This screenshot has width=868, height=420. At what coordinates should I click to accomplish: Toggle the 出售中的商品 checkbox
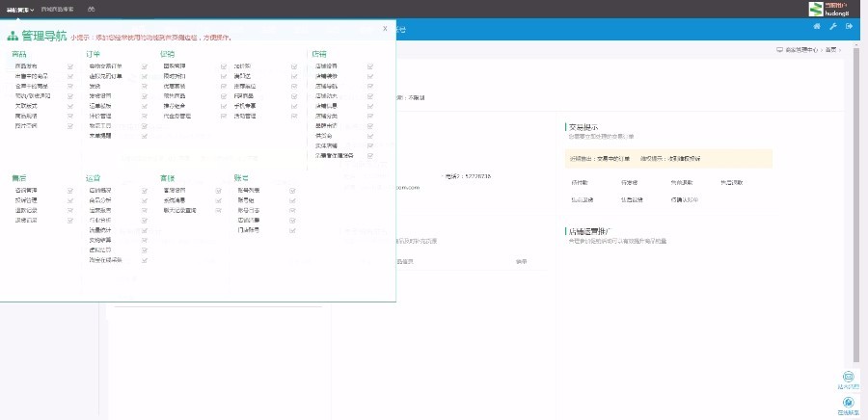click(70, 76)
